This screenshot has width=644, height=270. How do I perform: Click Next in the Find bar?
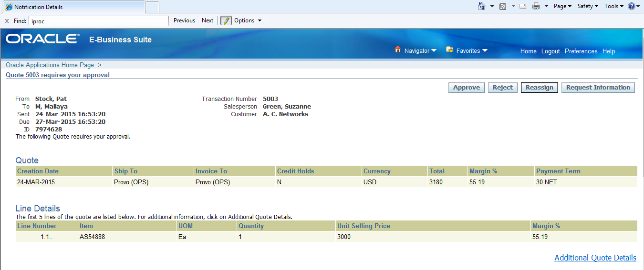tap(208, 20)
